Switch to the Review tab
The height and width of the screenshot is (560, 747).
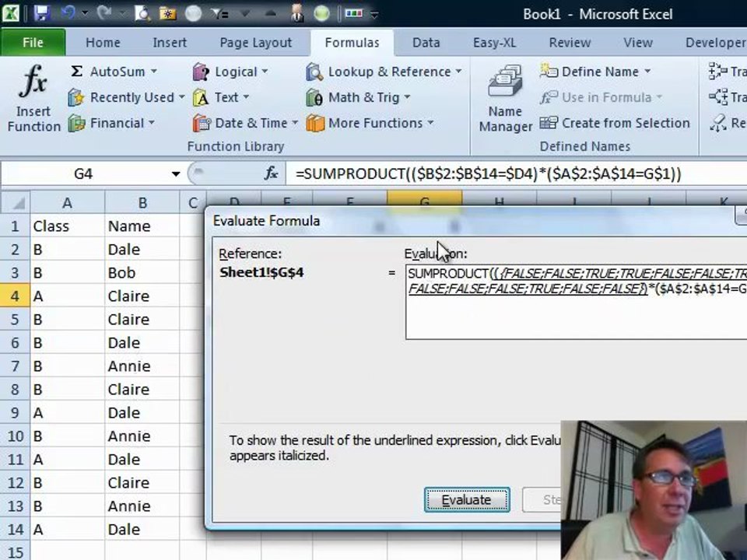point(570,42)
